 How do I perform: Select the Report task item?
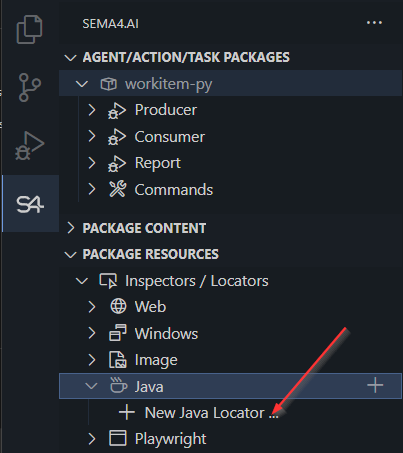(x=157, y=163)
